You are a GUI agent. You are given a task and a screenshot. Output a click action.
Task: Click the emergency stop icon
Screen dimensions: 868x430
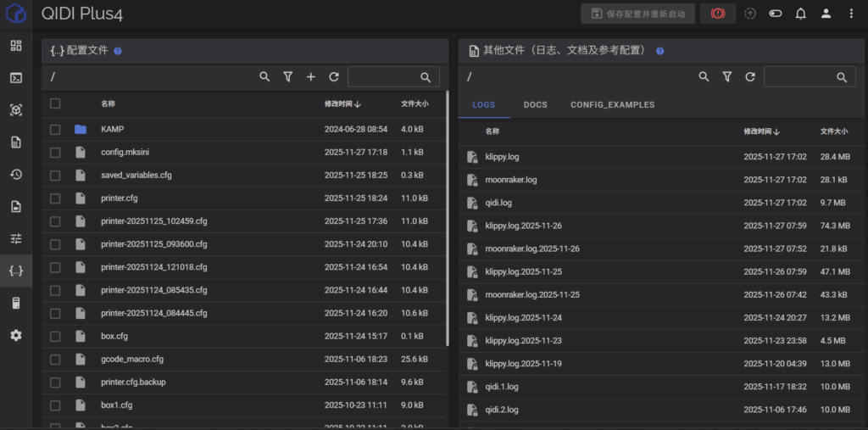(718, 14)
